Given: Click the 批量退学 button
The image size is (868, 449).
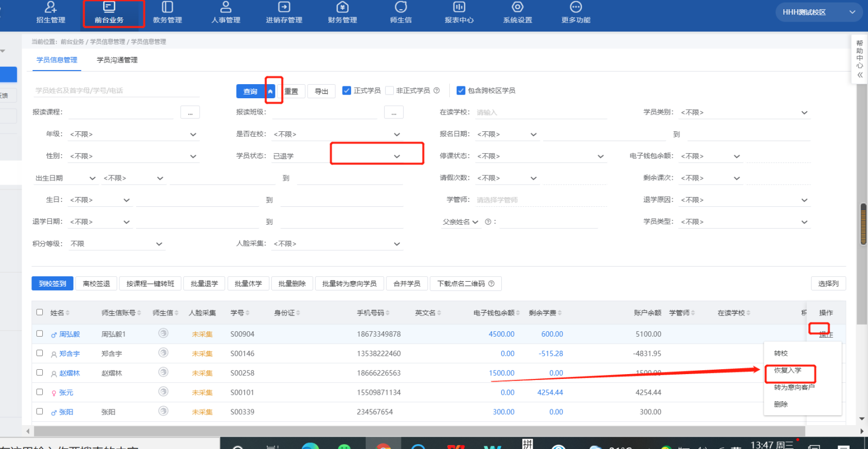Looking at the screenshot, I should [205, 283].
